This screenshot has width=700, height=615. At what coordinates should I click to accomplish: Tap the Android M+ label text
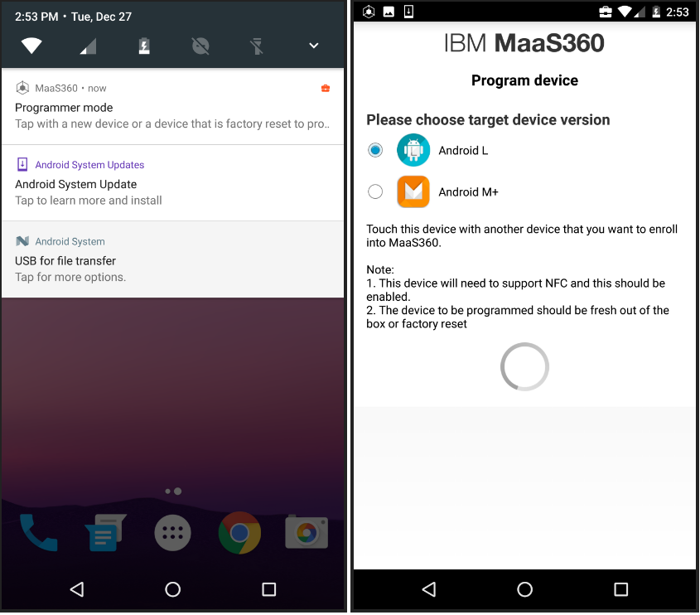click(x=468, y=192)
